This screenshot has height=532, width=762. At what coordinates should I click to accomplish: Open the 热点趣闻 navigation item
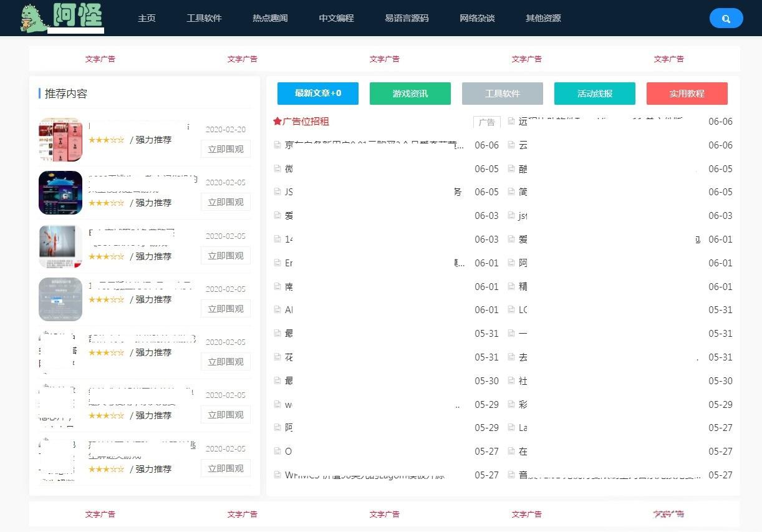click(x=270, y=18)
